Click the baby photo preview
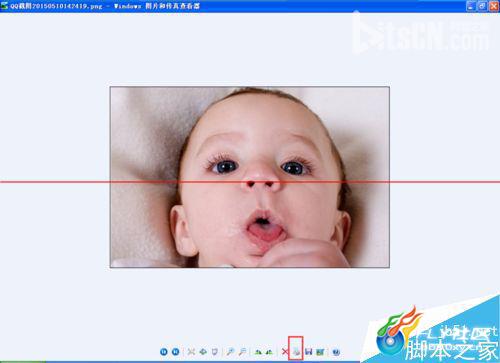 tap(250, 177)
